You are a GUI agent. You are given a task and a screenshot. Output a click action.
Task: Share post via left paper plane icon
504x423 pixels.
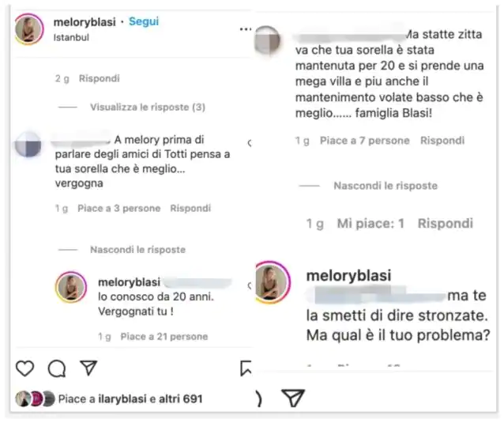click(x=88, y=368)
